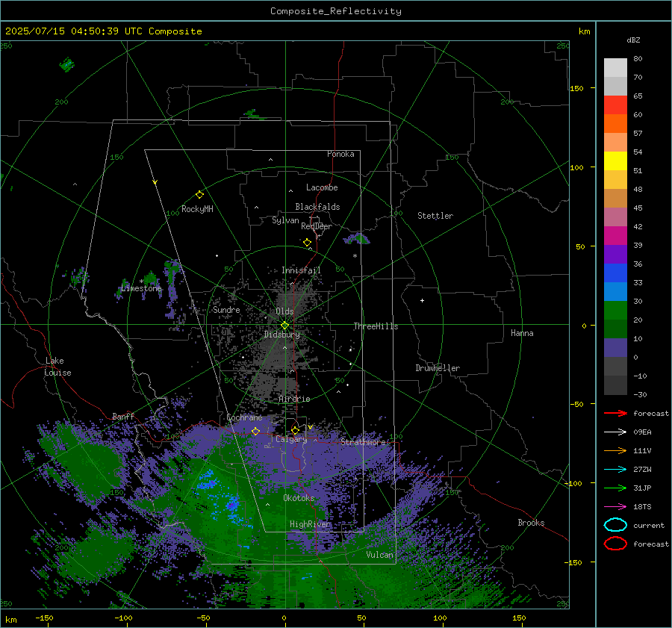Click the yellow radar-center diamond at Didsbury
672x628 pixels.
click(284, 326)
